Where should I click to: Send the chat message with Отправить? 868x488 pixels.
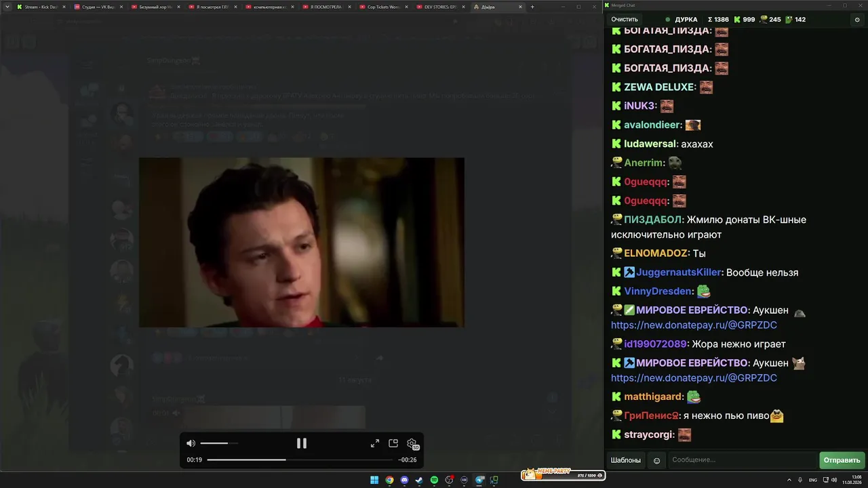(842, 460)
